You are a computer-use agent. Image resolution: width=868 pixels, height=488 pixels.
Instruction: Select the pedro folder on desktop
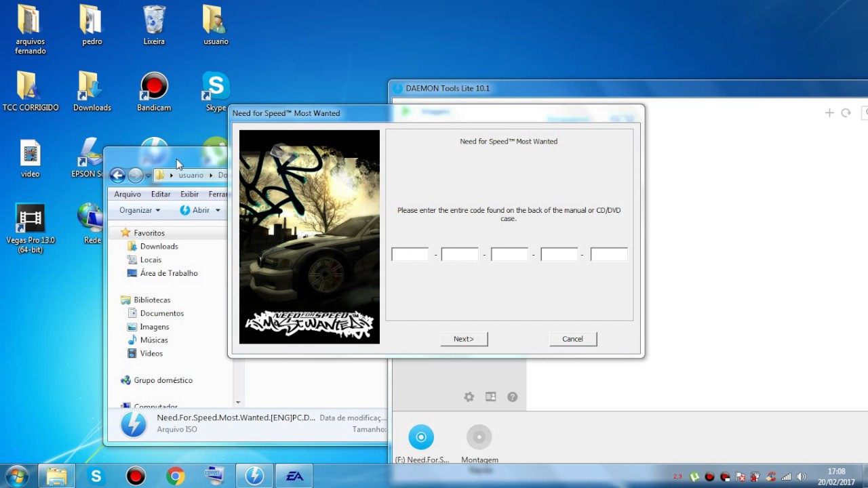92,25
